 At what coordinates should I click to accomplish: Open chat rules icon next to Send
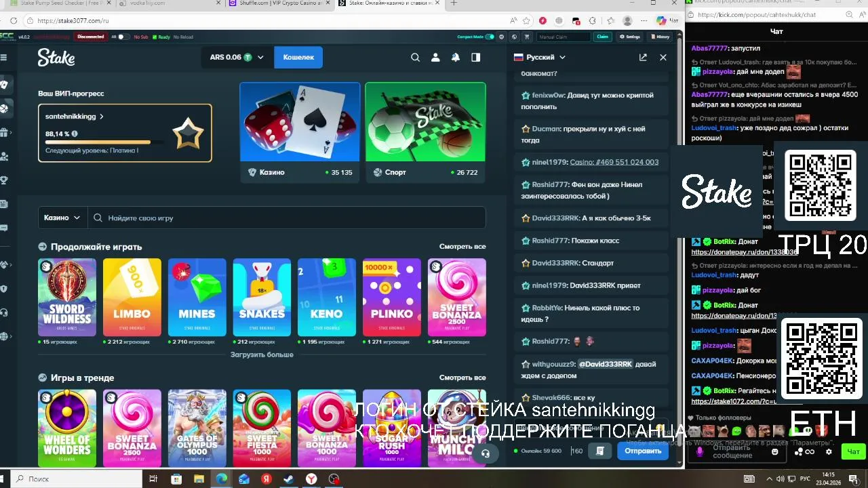[x=600, y=451]
